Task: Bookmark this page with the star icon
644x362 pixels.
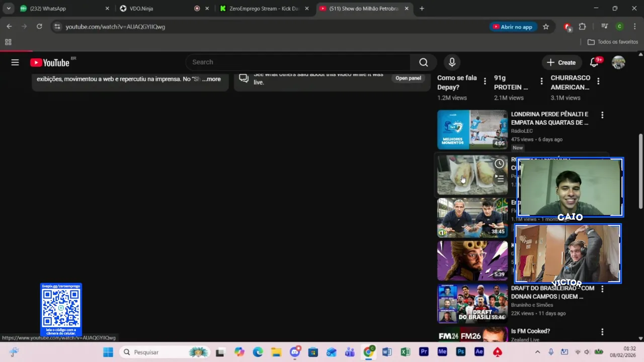Action: 546,27
